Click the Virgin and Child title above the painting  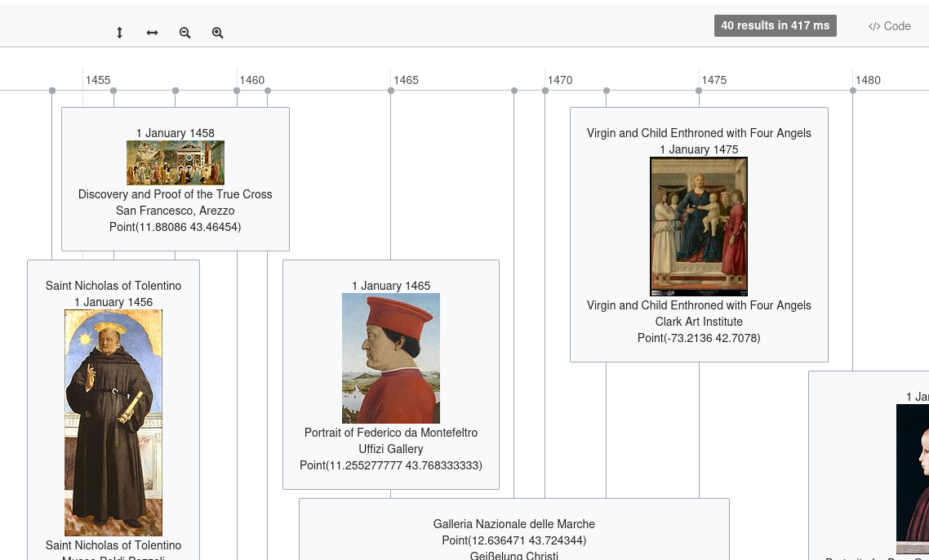[699, 133]
